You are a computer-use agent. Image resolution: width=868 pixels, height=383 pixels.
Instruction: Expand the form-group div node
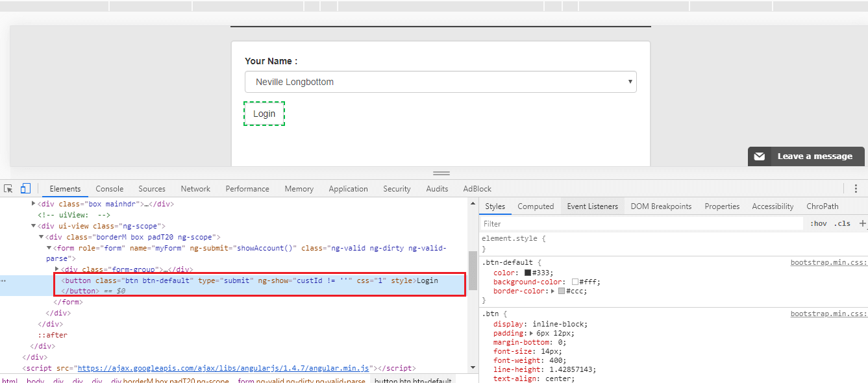pyautogui.click(x=57, y=269)
